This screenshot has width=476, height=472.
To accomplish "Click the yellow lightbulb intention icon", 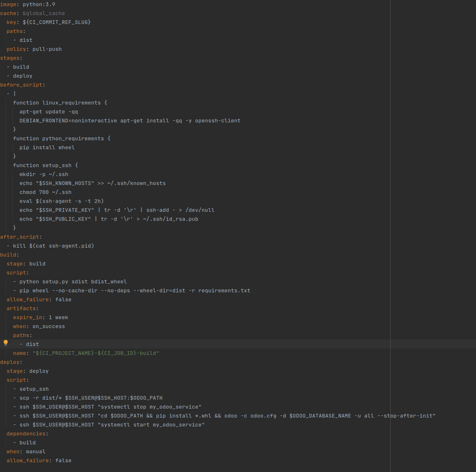I will (x=5, y=343).
